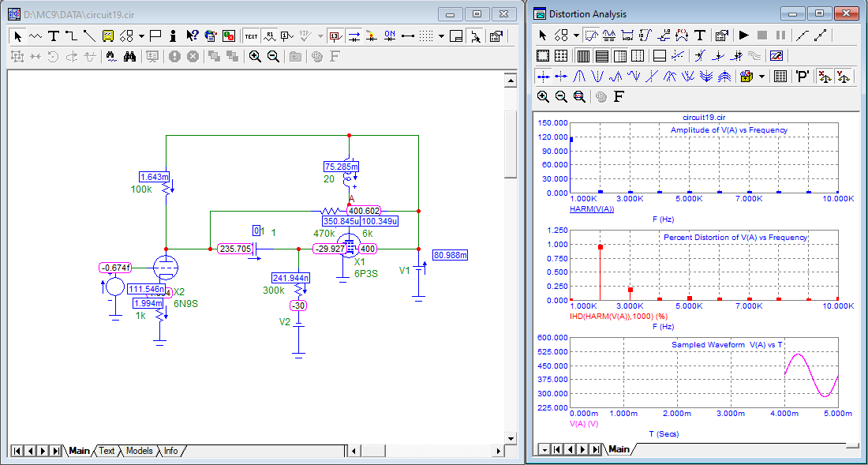868x465 pixels.
Task: Select the analysis Text 'T' tool
Action: pos(701,36)
